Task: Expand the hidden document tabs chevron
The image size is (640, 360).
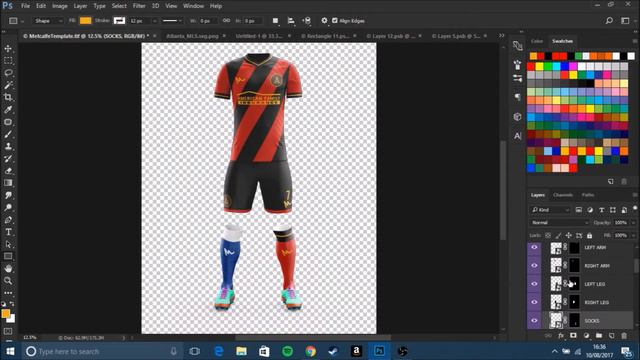Action: (502, 36)
